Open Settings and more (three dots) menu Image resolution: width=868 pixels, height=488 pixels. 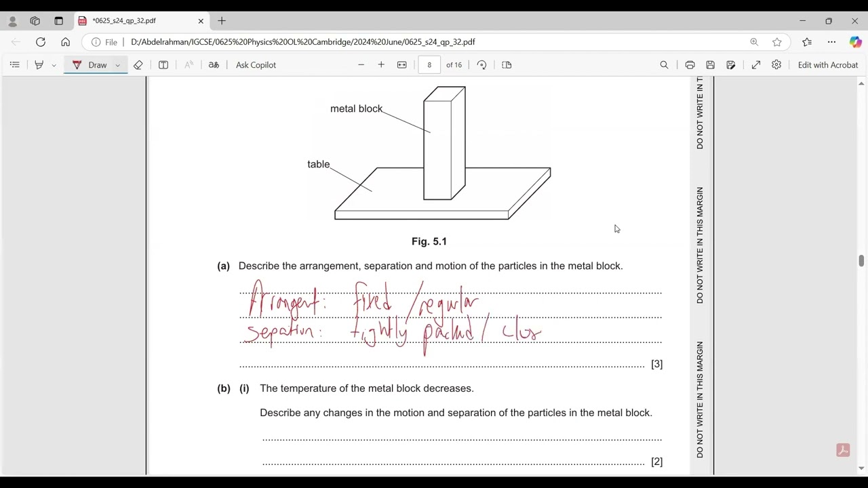click(x=831, y=42)
